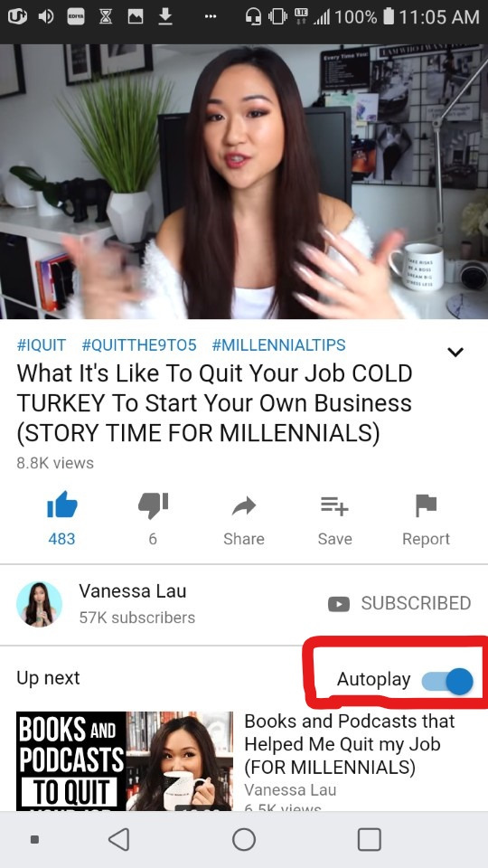Expand the video description chevron
Screen dimensions: 488x868
[455, 352]
